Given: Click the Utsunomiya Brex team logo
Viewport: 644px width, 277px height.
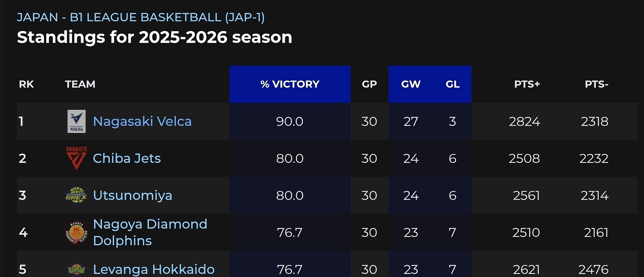Looking at the screenshot, I should pyautogui.click(x=76, y=195).
